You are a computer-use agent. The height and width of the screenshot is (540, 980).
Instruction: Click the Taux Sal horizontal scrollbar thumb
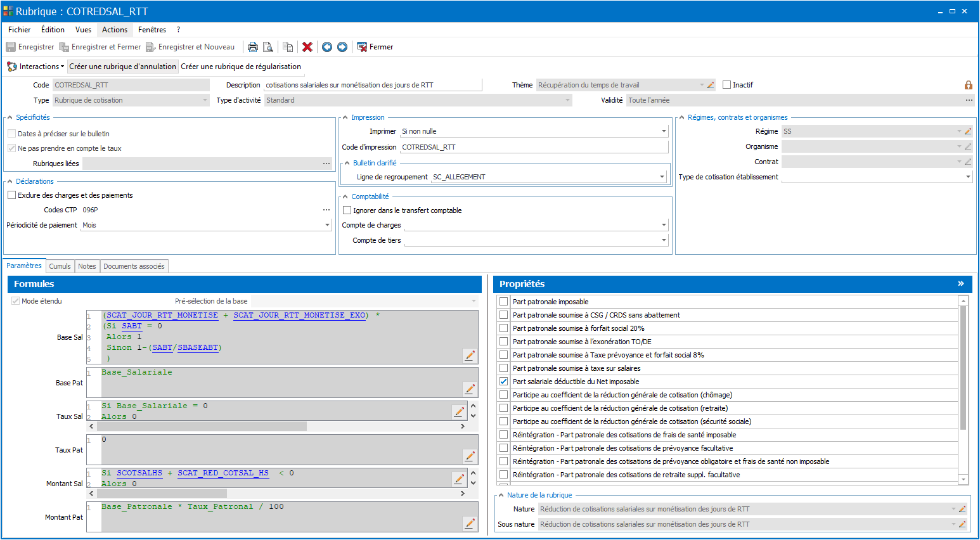[202, 427]
